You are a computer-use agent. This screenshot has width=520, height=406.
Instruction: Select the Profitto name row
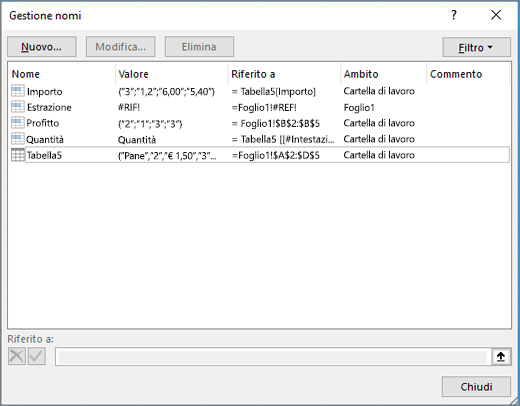coord(260,123)
